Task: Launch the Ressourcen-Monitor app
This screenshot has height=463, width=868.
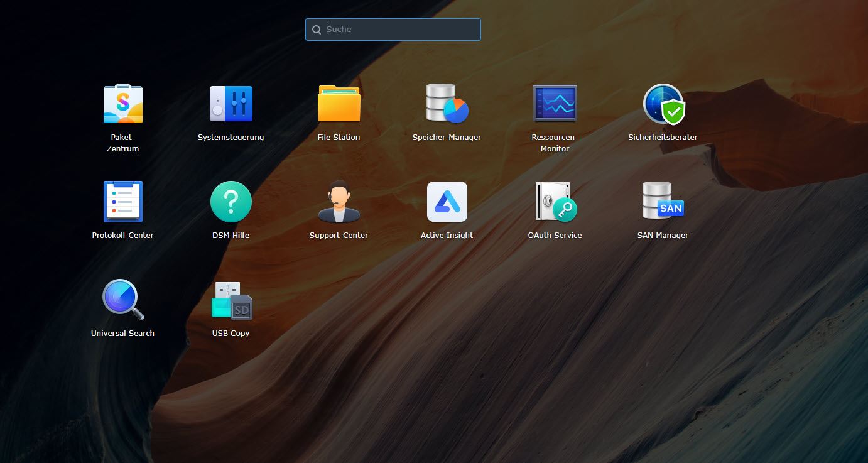Action: click(555, 104)
